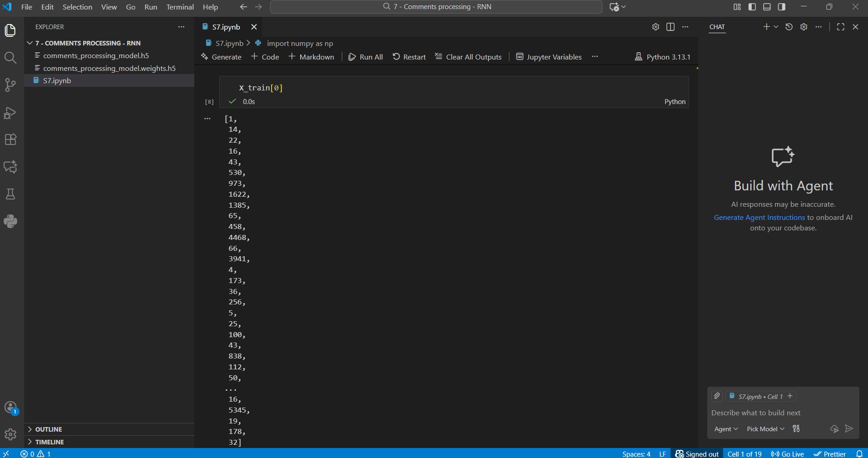Click Run All in notebook toolbar
Viewport: 868px width, 458px height.
click(365, 57)
